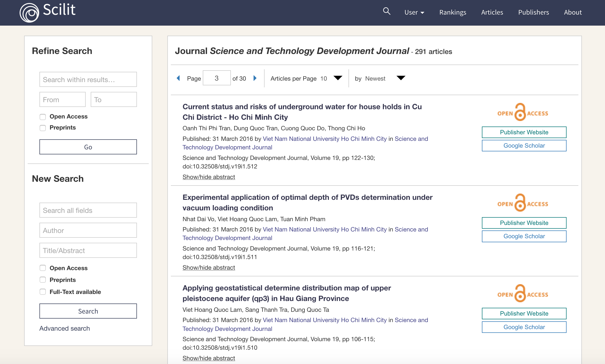The width and height of the screenshot is (605, 364).
Task: Enable Open Access checkbox in Refine Search
Action: coord(43,117)
